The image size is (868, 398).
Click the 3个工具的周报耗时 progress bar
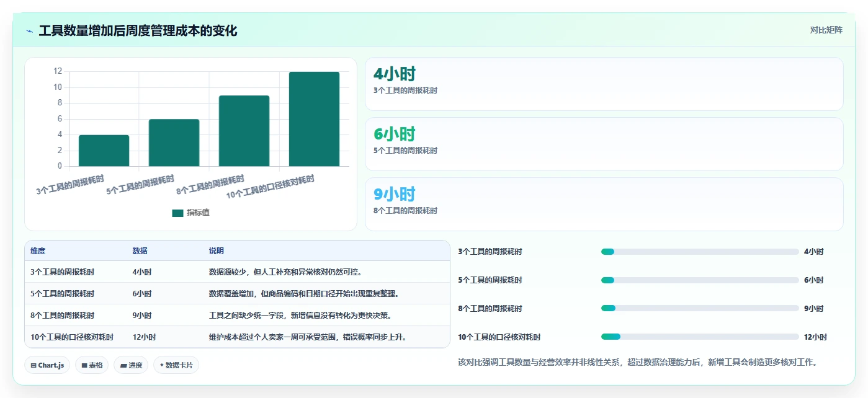coord(700,252)
